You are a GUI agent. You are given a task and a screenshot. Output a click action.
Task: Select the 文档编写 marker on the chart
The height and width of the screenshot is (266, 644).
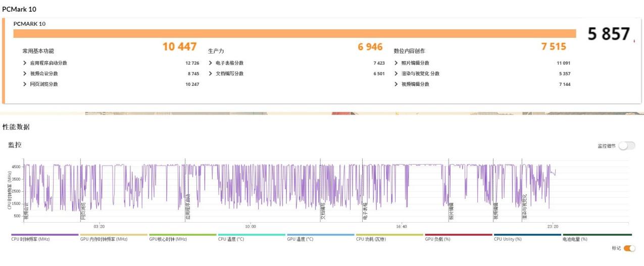pyautogui.click(x=323, y=211)
